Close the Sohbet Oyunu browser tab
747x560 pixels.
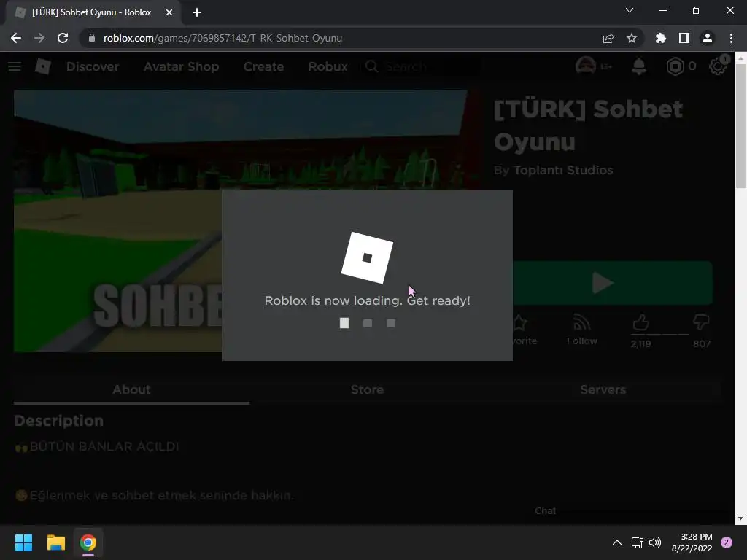click(169, 12)
